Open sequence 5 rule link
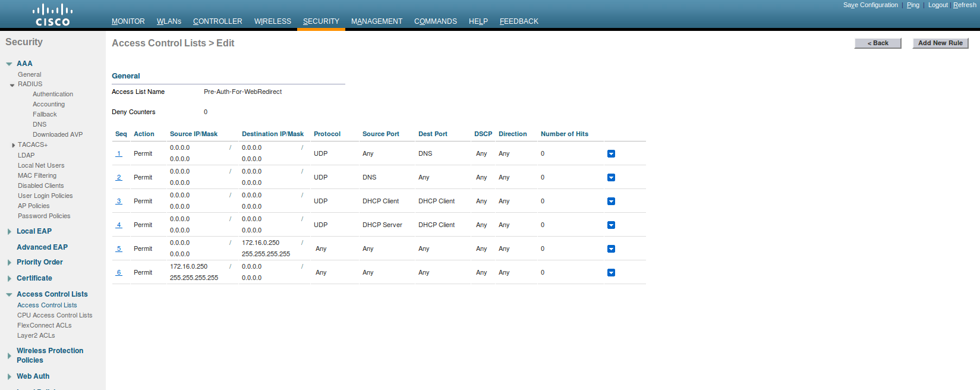Screen dimensions: 980x390 point(119,249)
